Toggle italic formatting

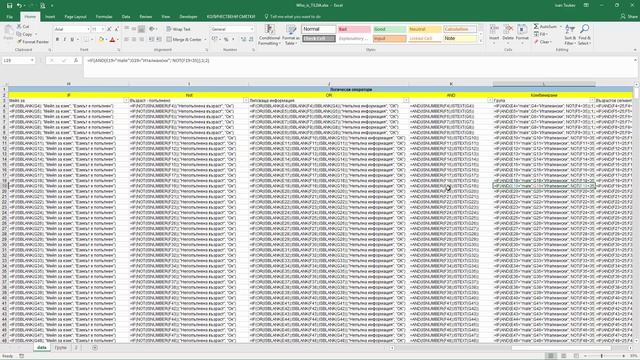click(x=64, y=40)
